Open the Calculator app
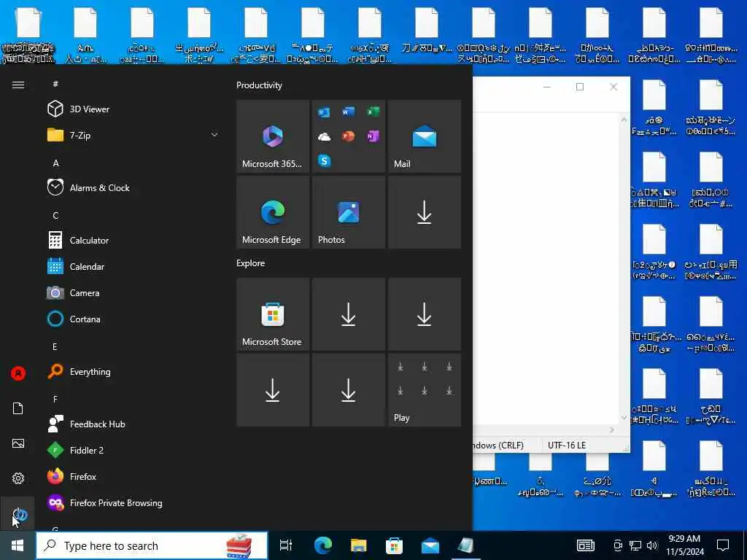747x560 pixels. point(133,241)
